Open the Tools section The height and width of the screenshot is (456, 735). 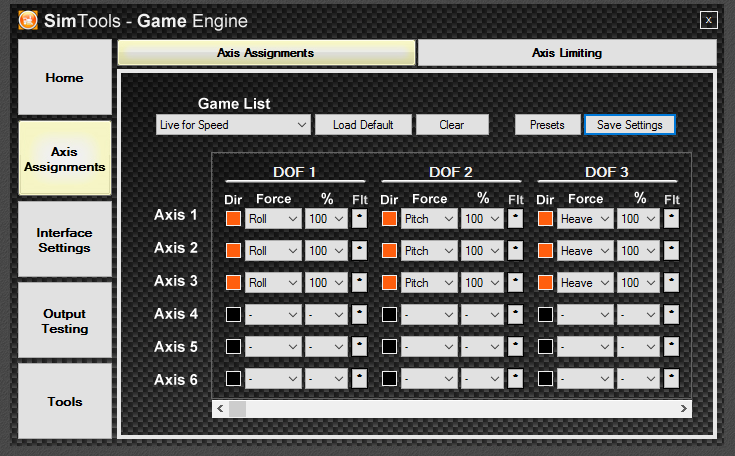65,402
